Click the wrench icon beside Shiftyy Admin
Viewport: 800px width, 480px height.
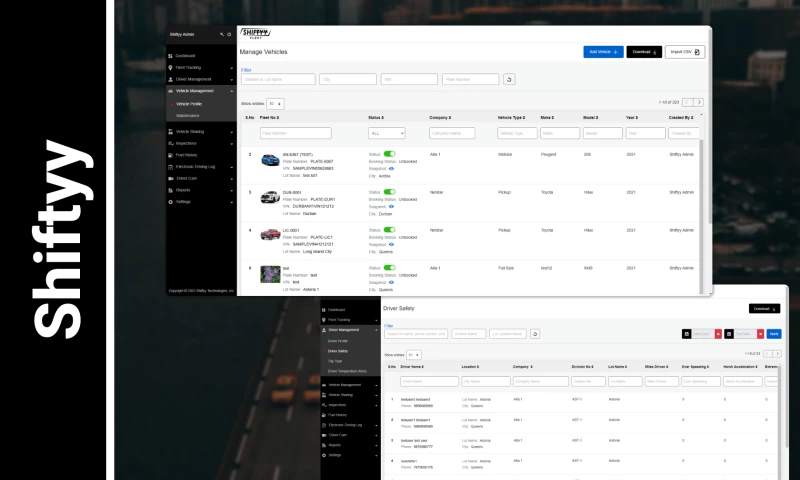pos(222,35)
